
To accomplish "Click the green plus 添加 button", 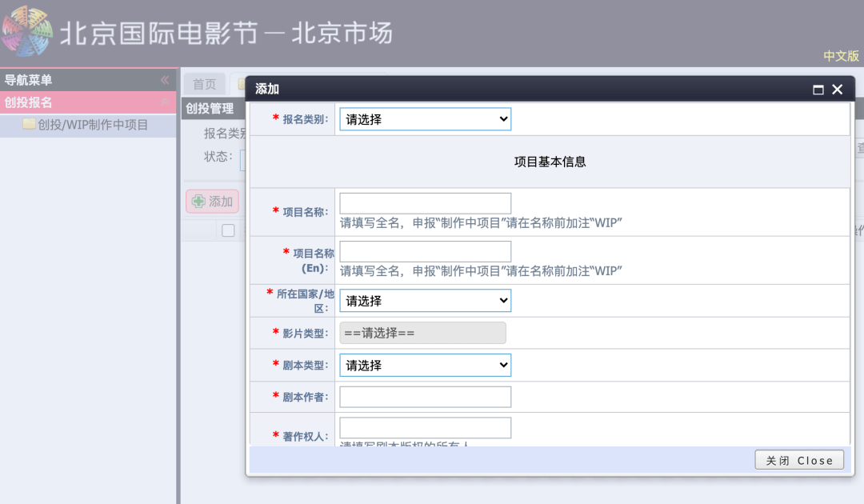I will 212,202.
